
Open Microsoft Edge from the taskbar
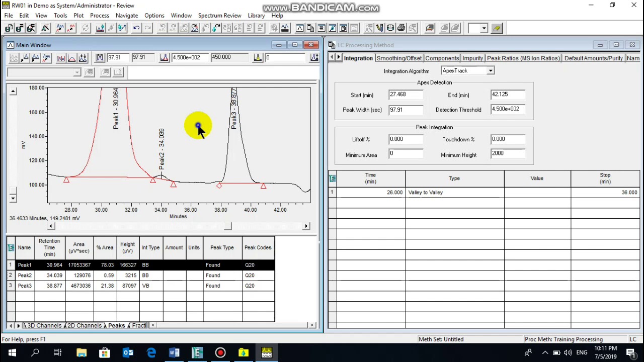(151, 352)
